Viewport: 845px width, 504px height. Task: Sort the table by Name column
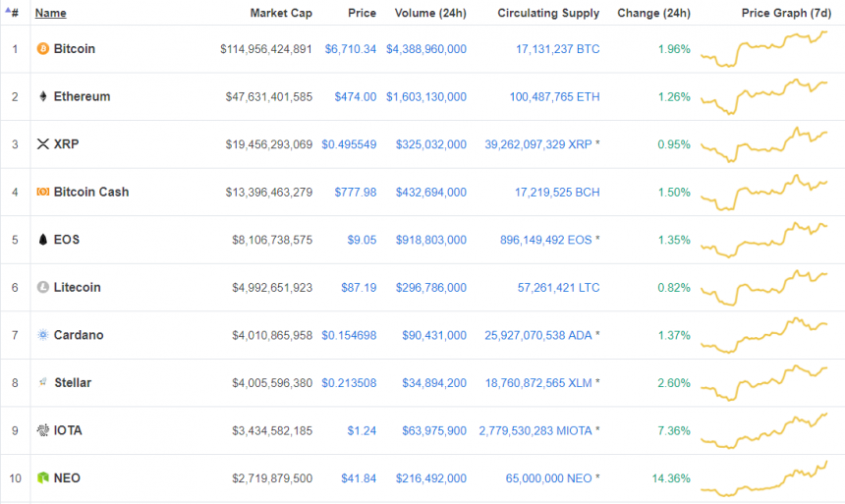[x=51, y=13]
